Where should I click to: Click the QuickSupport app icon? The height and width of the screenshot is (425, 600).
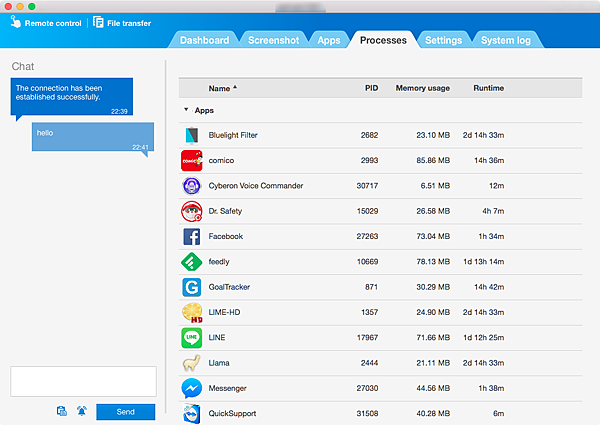(192, 414)
